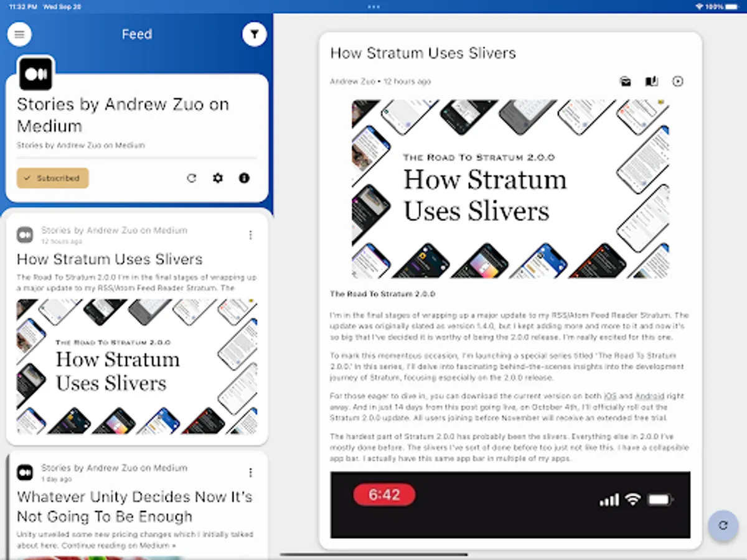
Task: Click the 6:42 video preview in the article
Action: tap(510, 505)
